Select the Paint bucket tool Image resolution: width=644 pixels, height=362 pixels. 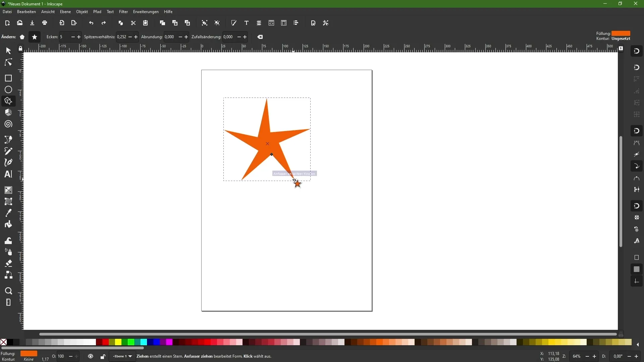tap(8, 225)
